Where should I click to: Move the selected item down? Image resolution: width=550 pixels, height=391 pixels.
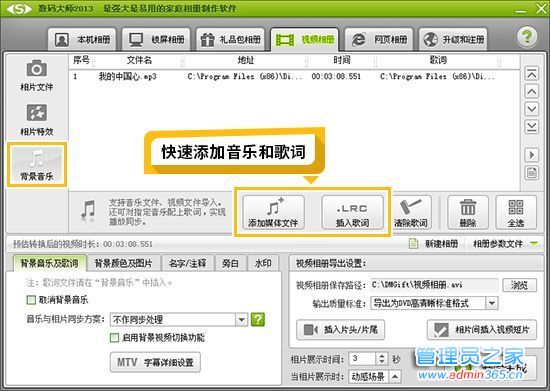point(531,109)
